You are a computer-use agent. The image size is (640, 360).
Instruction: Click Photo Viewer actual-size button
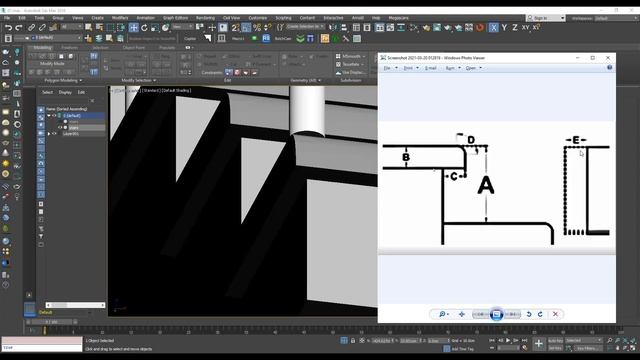point(462,314)
